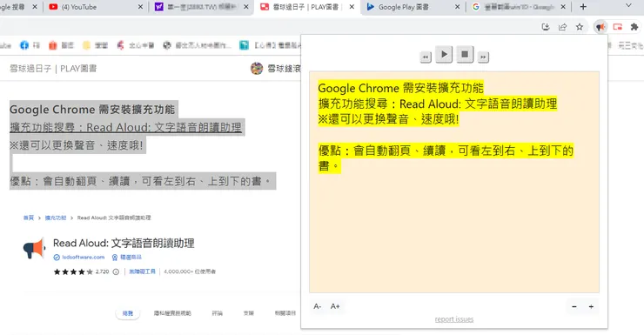The width and height of the screenshot is (644, 335).
Task: Select the 相關項目 related tab
Action: (285, 313)
